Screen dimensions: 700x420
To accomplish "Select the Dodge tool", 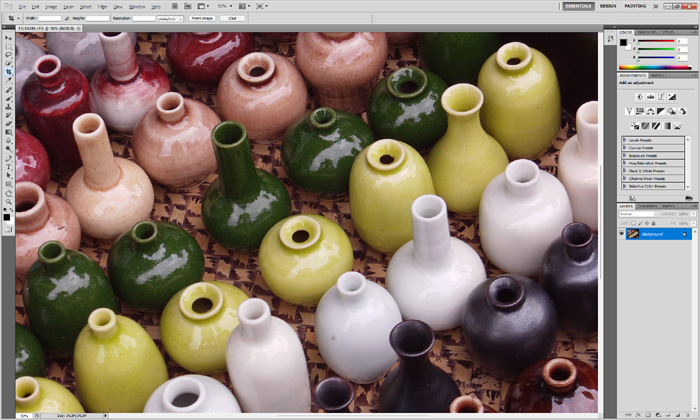I will [8, 150].
